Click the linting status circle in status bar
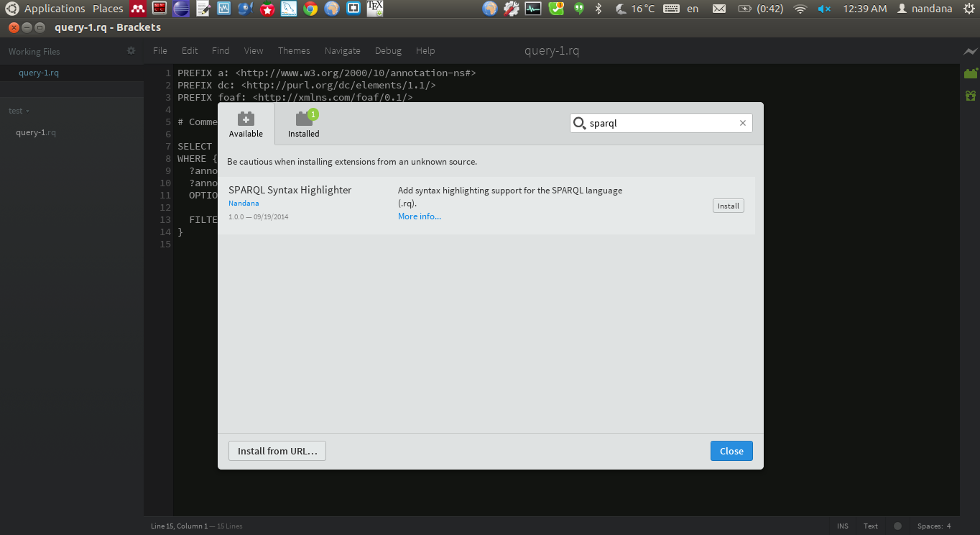Screen dimensions: 980x535 [x=897, y=526]
